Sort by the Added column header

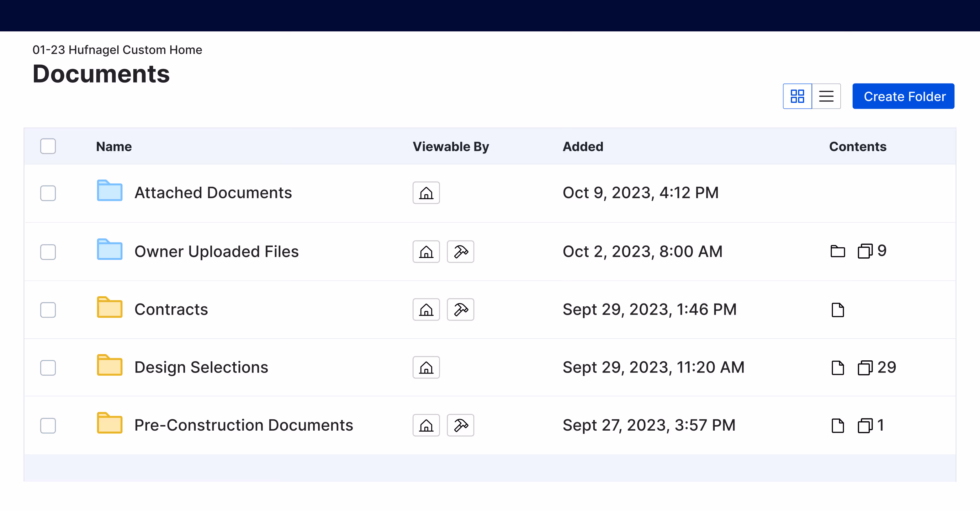coord(583,146)
